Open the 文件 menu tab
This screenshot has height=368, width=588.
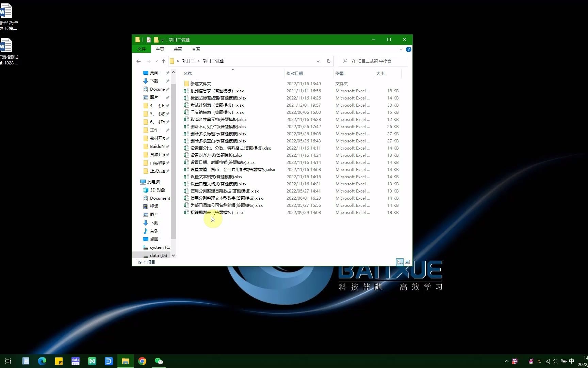142,49
